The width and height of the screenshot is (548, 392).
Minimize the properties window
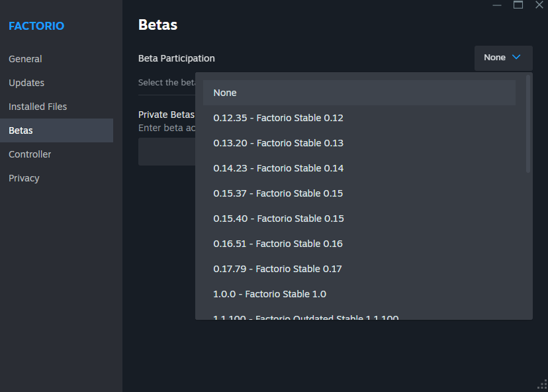coord(497,5)
